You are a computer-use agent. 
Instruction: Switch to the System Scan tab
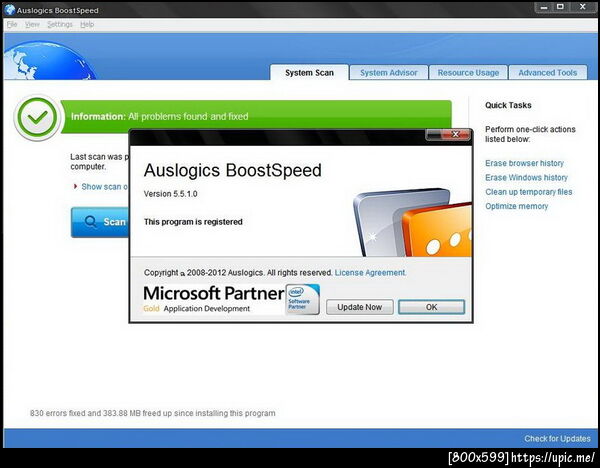click(309, 72)
